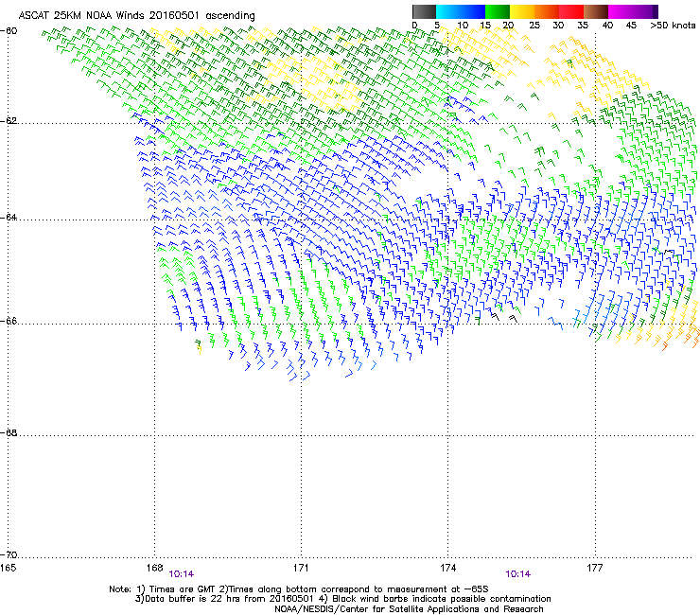This screenshot has width=700, height=615.
Task: Click the 20160501 ascending title text
Action: coord(202,15)
